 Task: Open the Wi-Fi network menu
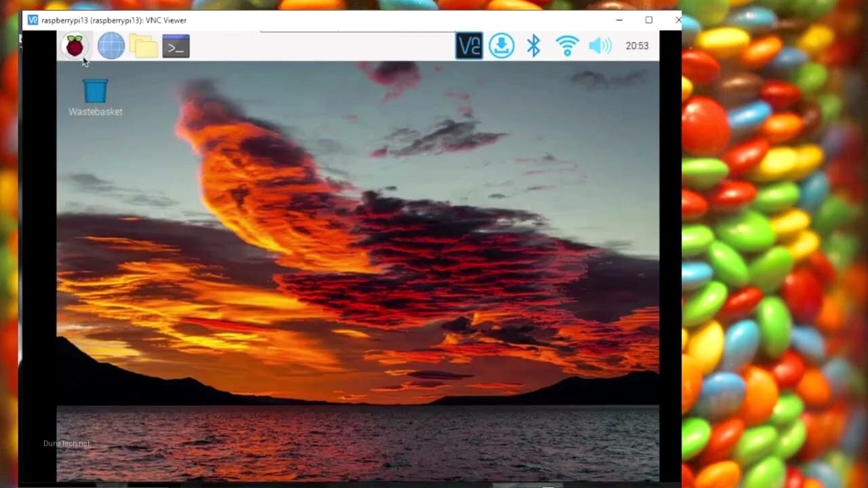point(567,46)
